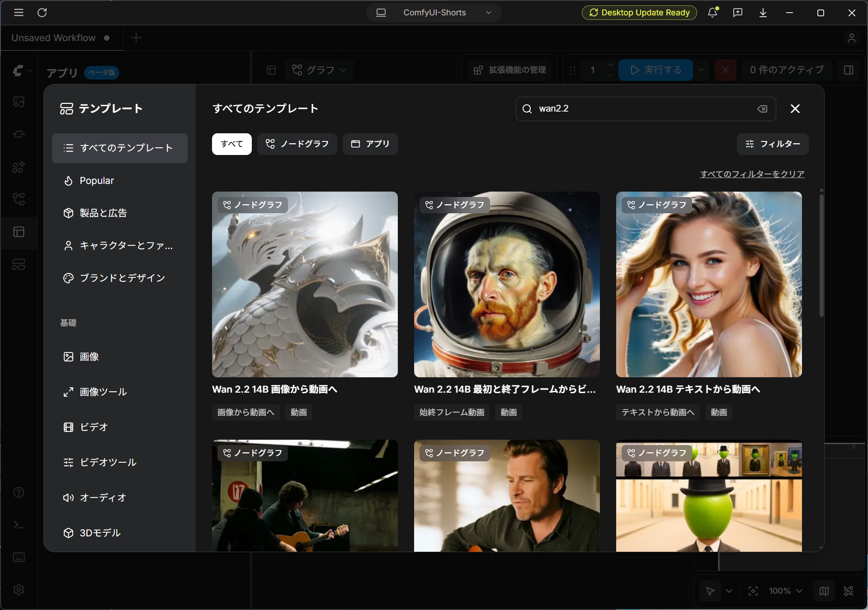Click Desktop Update Ready button
This screenshot has width=868, height=610.
tap(639, 13)
